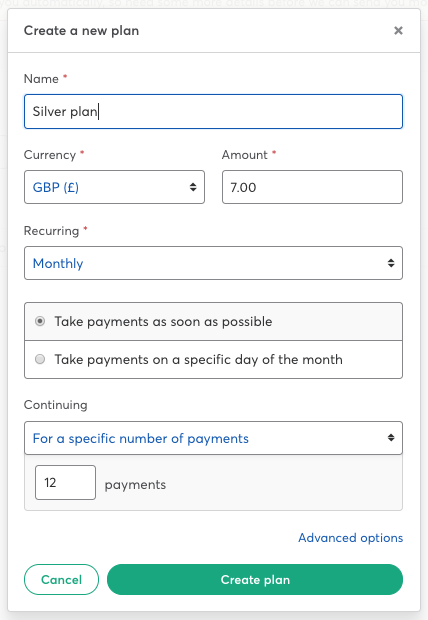
Task: Click 'Take payments on a specific day' label text
Action: click(x=199, y=359)
